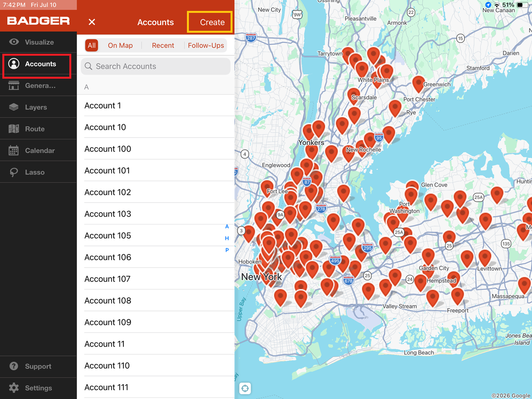Image resolution: width=532 pixels, height=399 pixels.
Task: Open the Lasso menu item
Action: 38,172
